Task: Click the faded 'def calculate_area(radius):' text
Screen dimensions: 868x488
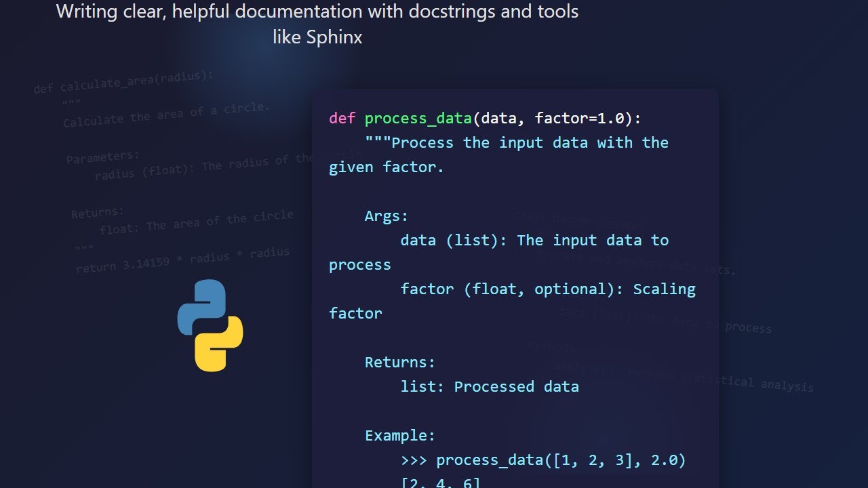Action: click(123, 82)
